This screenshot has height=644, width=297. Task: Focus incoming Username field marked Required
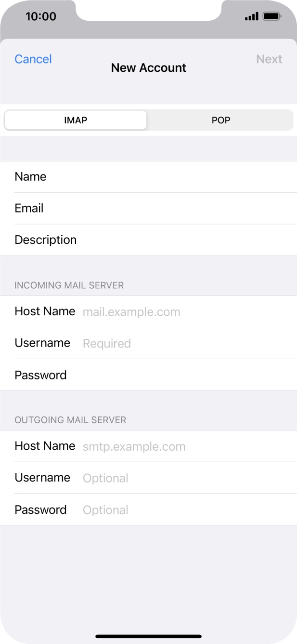(183, 343)
